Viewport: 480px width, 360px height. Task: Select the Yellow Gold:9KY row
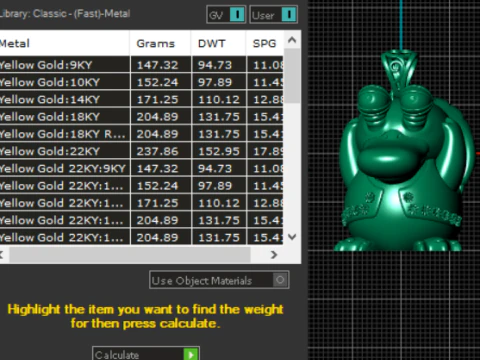tap(141, 65)
